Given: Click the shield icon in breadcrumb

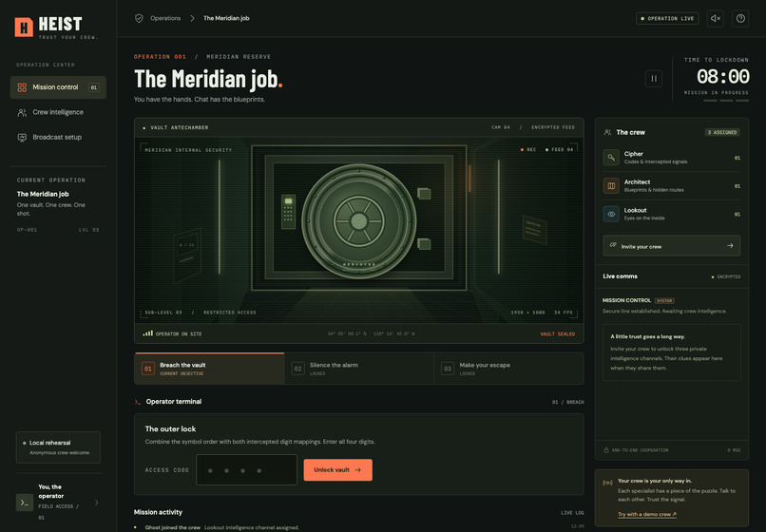Looking at the screenshot, I should tap(139, 18).
